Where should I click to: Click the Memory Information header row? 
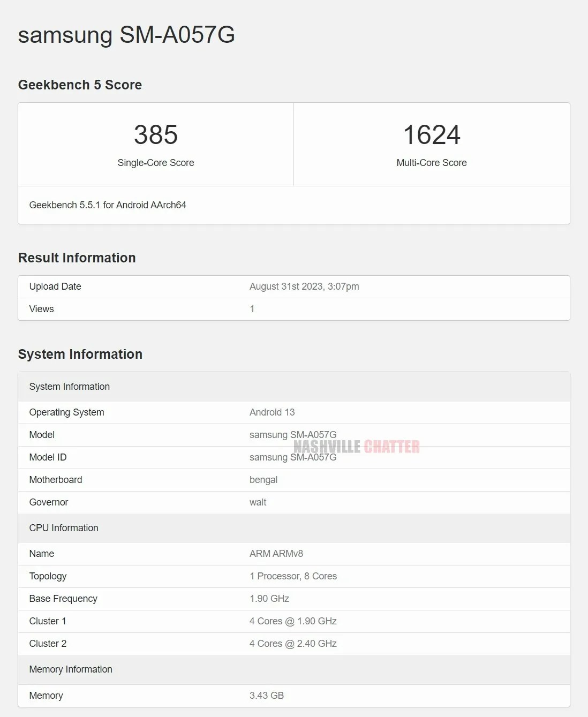[x=294, y=669]
